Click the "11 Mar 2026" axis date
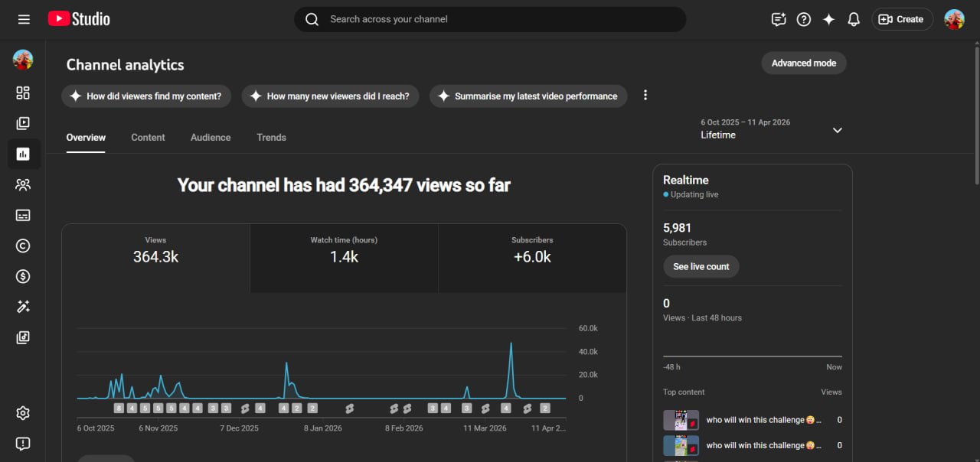Screen dimensions: 980x462 [485, 428]
